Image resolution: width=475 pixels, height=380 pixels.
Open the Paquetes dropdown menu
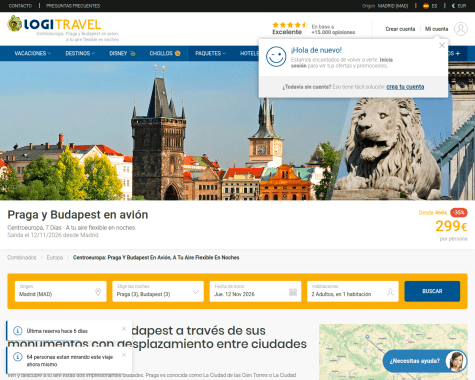pyautogui.click(x=210, y=53)
